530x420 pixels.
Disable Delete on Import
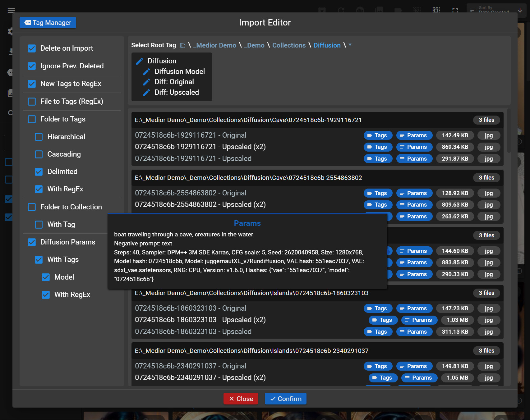32,48
